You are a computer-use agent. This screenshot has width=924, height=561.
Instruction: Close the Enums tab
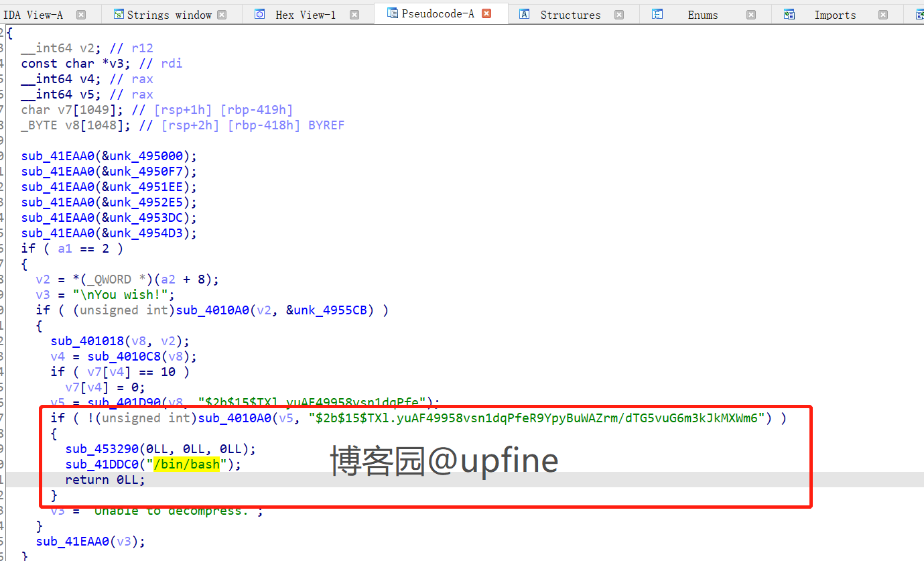pos(751,14)
